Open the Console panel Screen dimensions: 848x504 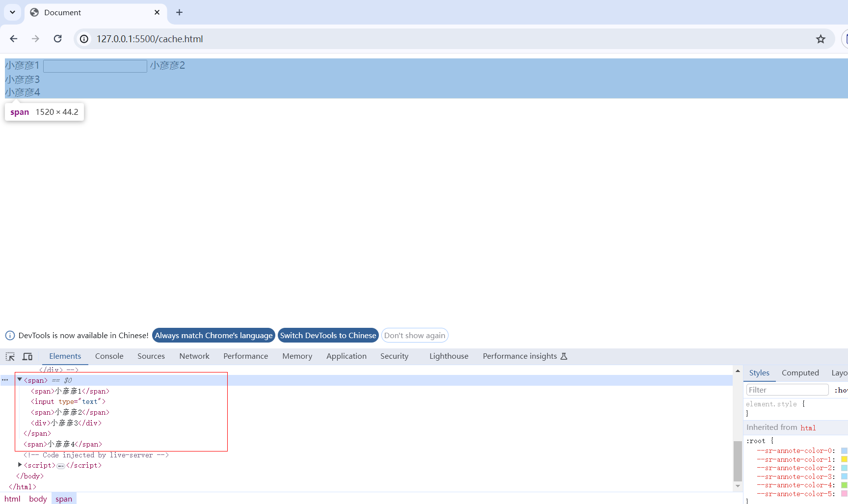pyautogui.click(x=109, y=356)
